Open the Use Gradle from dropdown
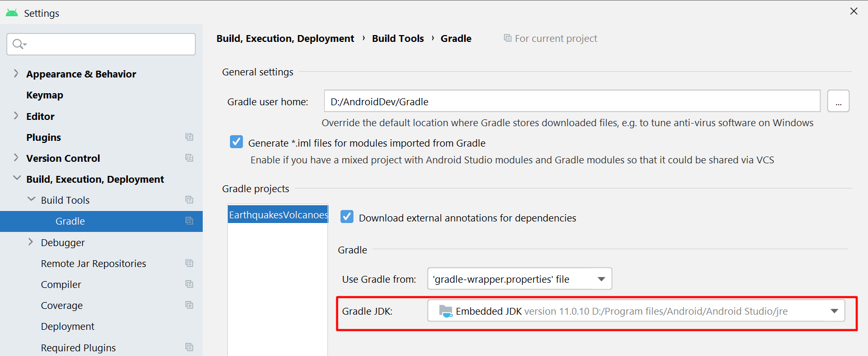The height and width of the screenshot is (356, 868). point(520,279)
